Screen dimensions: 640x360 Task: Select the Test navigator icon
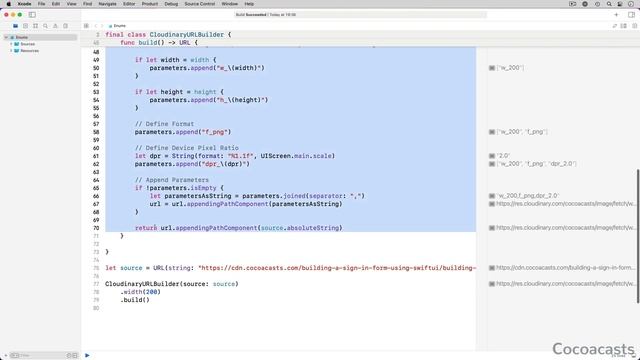pos(65,26)
